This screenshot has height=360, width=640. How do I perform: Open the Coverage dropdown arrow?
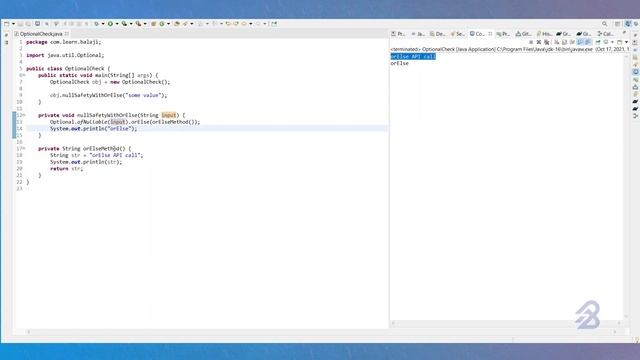click(131, 24)
